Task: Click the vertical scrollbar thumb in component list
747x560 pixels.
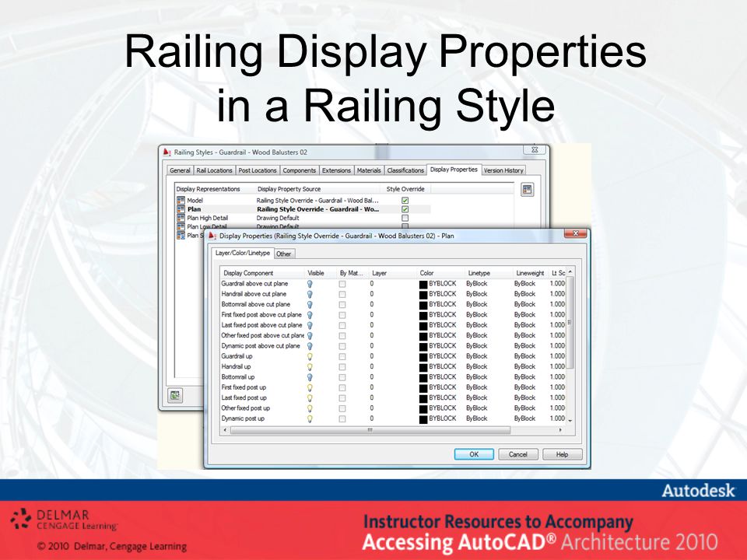Action: [x=570, y=322]
